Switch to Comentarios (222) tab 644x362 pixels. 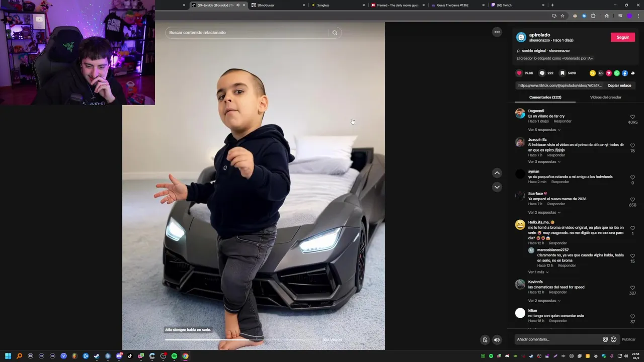[545, 97]
